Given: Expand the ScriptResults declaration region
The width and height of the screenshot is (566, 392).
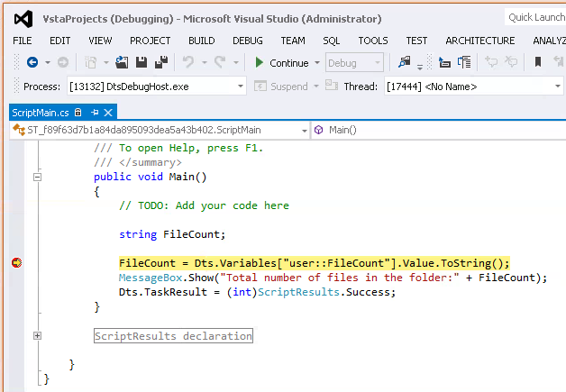Looking at the screenshot, I should click(x=37, y=336).
